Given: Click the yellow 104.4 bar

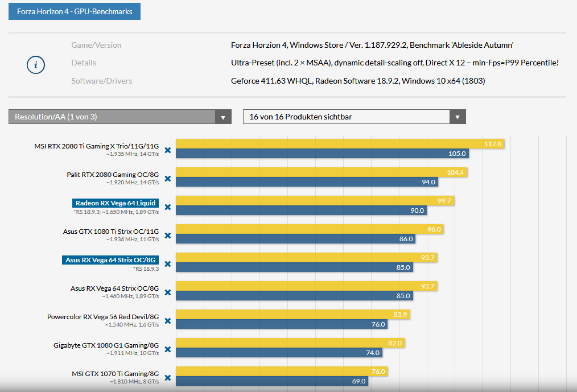Looking at the screenshot, I should (322, 172).
